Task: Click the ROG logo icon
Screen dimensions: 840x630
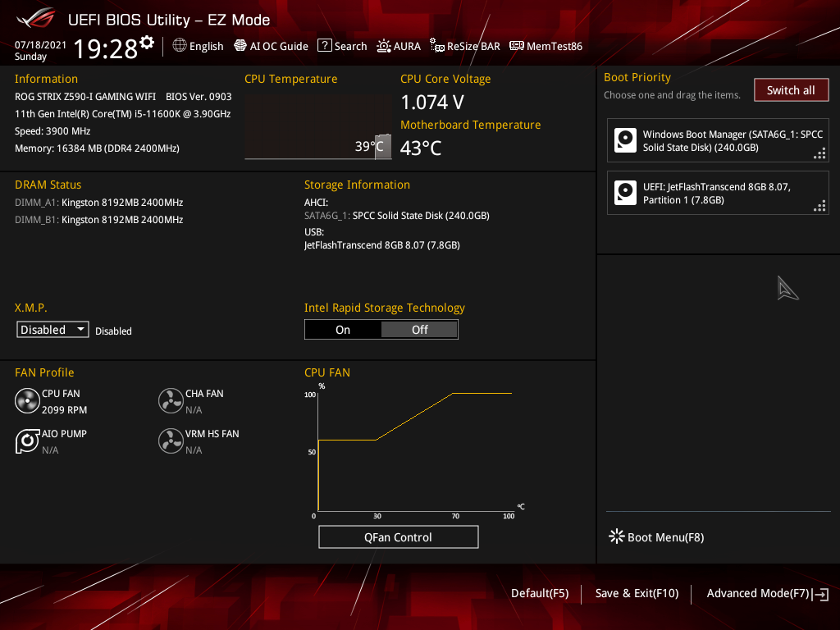Action: (x=33, y=19)
